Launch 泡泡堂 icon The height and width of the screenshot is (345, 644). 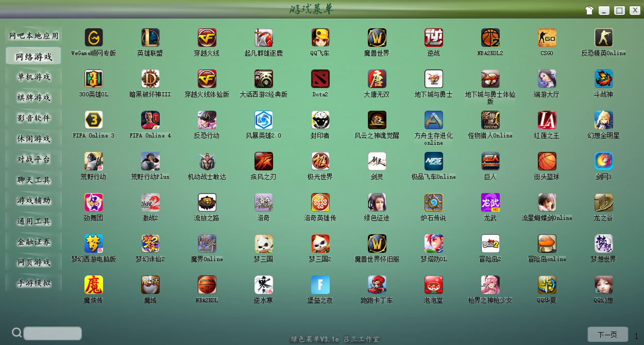pos(434,285)
